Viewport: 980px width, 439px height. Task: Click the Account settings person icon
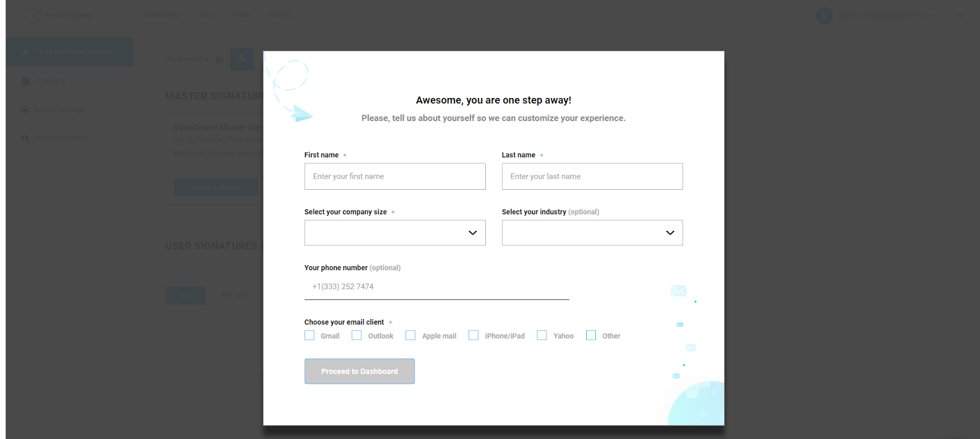pyautogui.click(x=25, y=138)
